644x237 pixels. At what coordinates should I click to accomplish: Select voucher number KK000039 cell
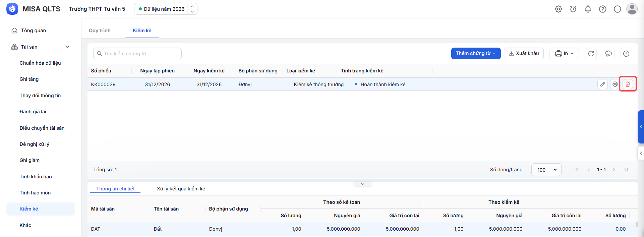[103, 84]
